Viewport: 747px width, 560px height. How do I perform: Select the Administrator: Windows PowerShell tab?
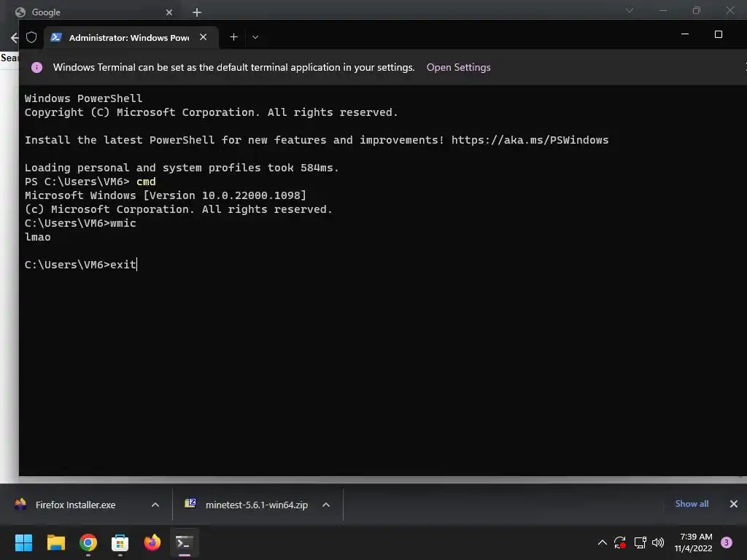(131, 38)
